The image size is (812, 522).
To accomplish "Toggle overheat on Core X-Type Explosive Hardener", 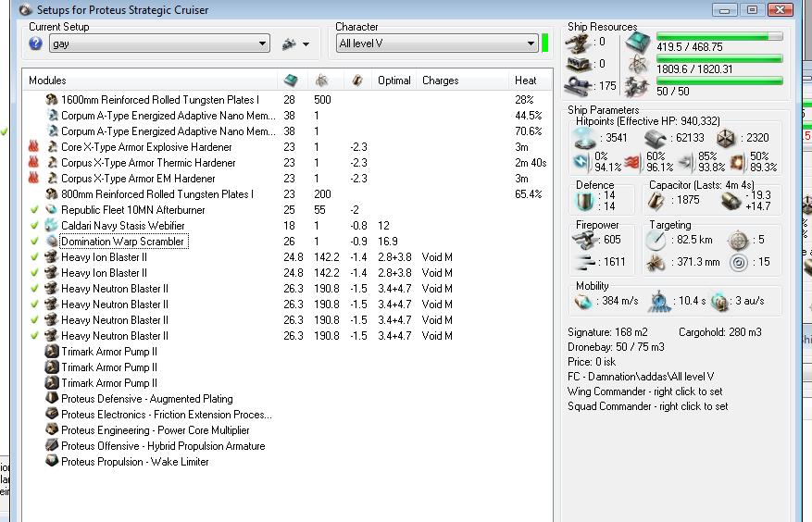I will point(33,147).
